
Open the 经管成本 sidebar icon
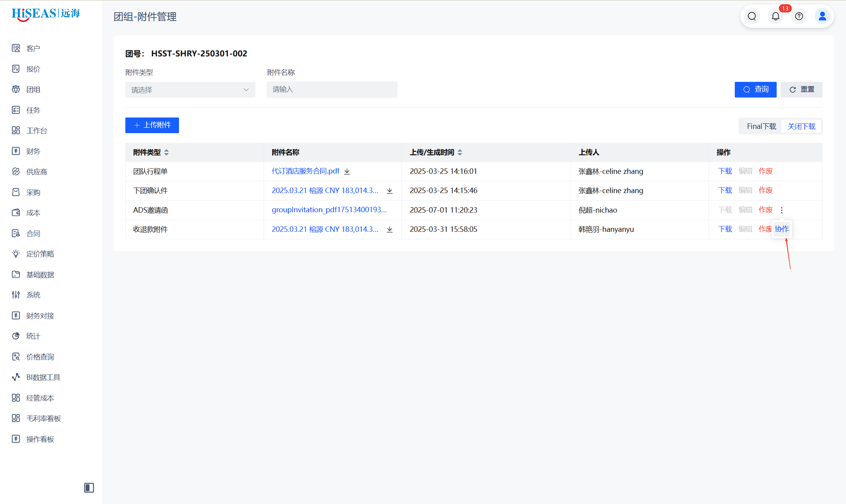[x=16, y=398]
